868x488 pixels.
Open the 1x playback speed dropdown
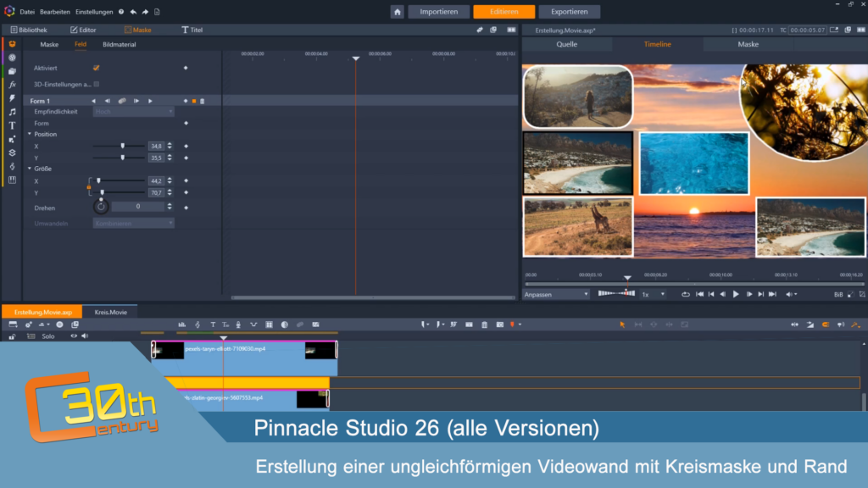point(654,294)
